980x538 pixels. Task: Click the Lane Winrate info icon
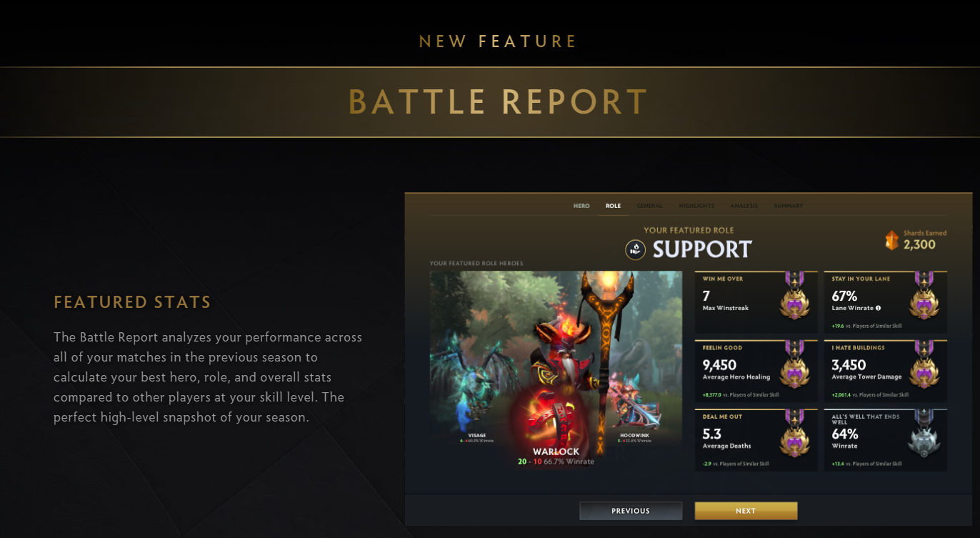coord(878,309)
